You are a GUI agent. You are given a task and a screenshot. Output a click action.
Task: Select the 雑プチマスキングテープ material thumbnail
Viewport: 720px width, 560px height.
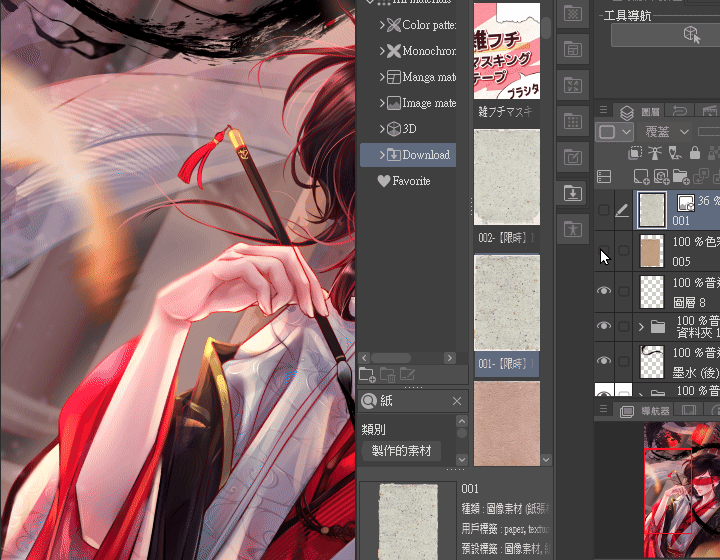coord(507,50)
